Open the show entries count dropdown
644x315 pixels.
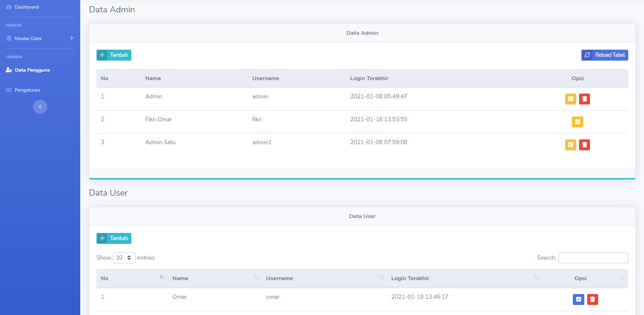(x=124, y=258)
